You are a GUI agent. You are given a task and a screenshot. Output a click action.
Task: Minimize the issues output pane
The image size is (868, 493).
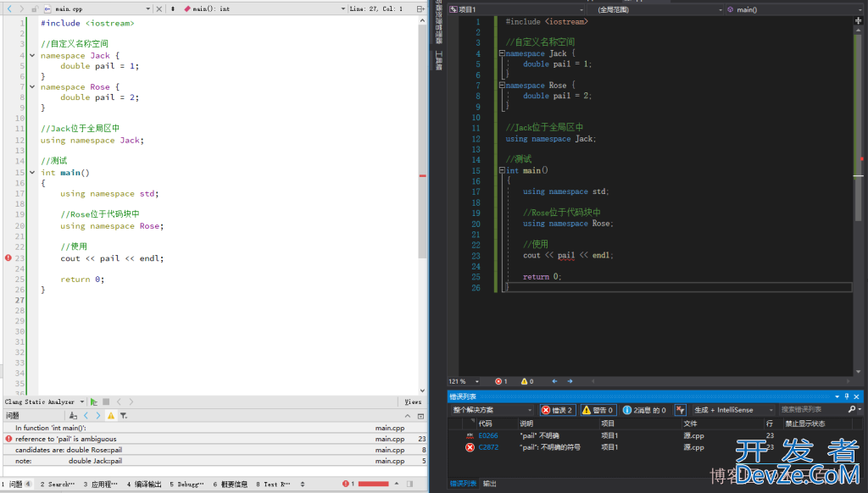(408, 416)
